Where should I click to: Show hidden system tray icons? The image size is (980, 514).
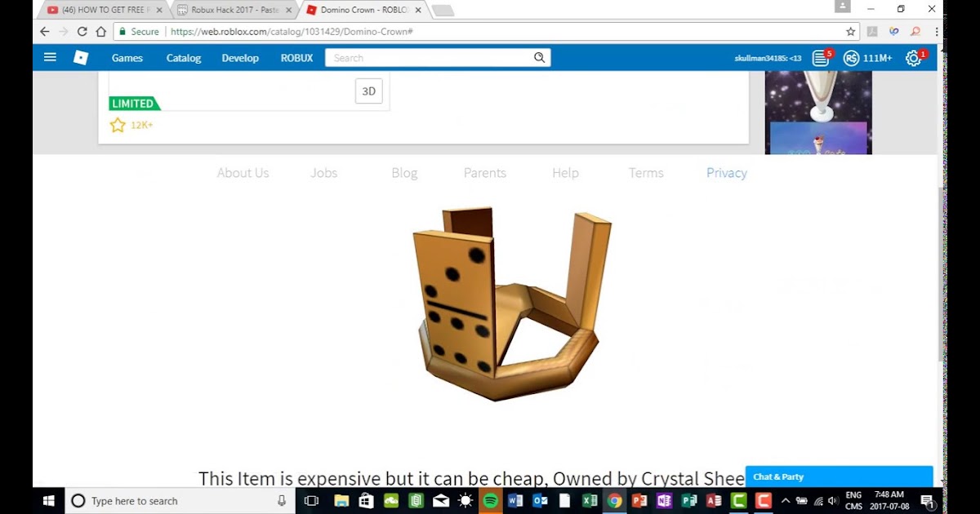[786, 501]
